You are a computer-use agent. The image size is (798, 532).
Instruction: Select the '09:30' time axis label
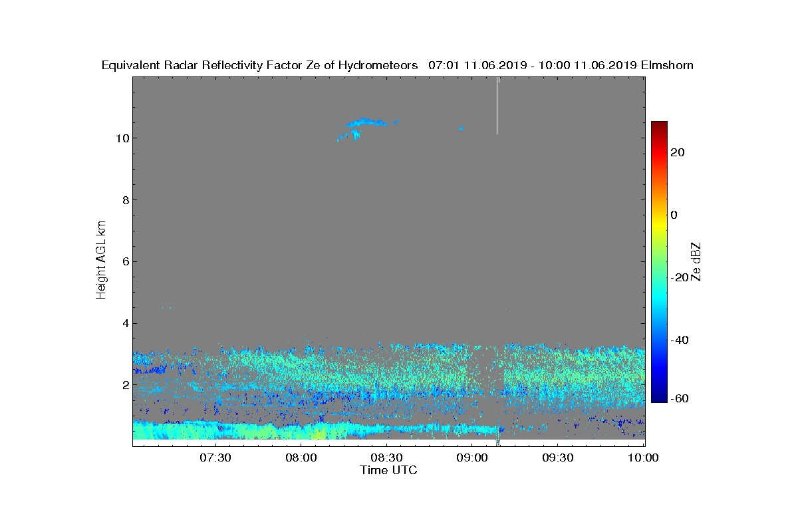[x=558, y=458]
